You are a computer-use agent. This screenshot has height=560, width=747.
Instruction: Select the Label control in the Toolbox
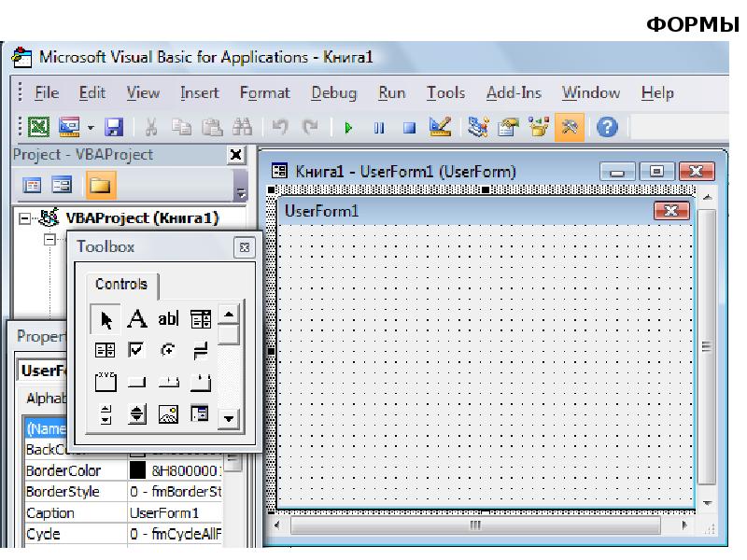[x=136, y=319]
